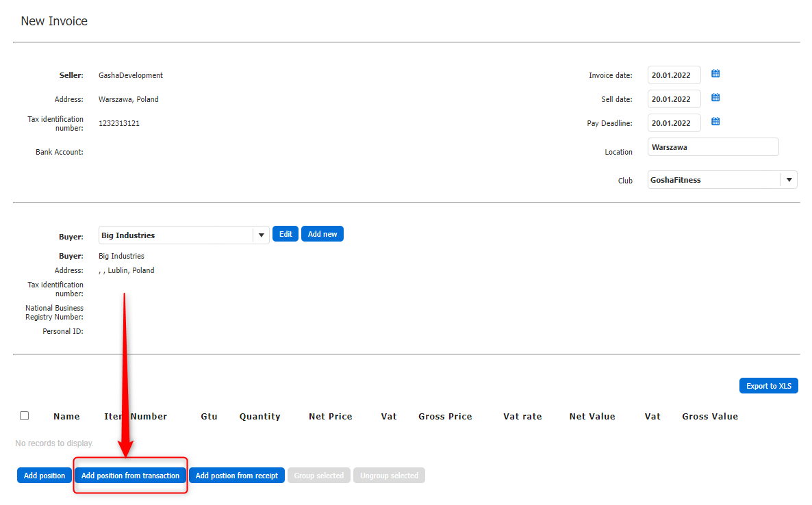Open the Sell date calendar picker
The image size is (812, 505).
[715, 98]
